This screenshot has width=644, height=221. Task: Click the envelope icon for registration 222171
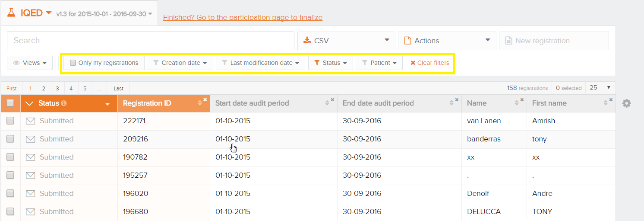click(30, 121)
